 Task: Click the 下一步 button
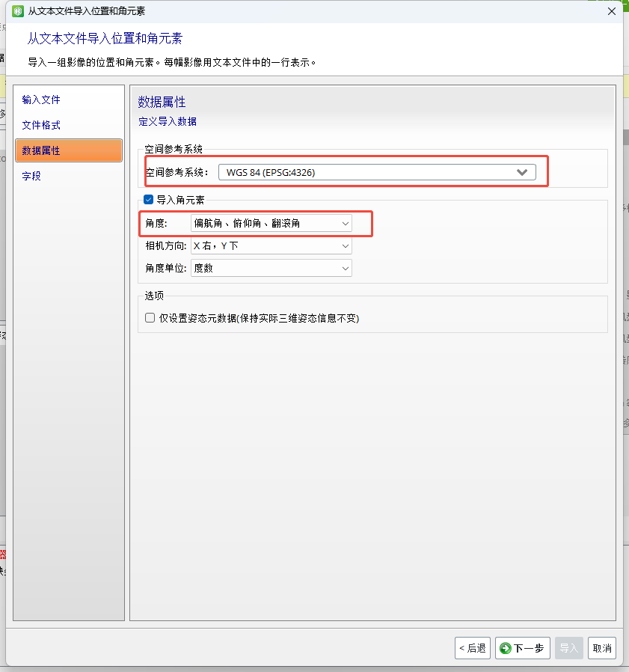pos(522,648)
